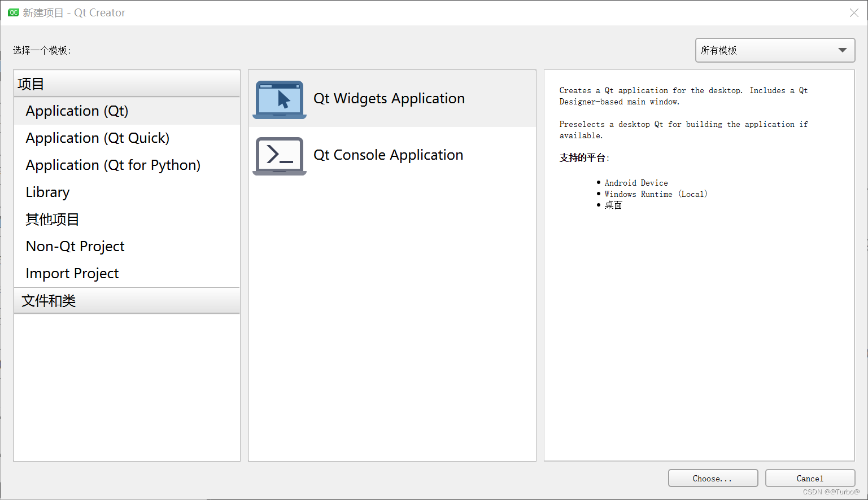
Task: Pick the Non-Qt Project category
Action: 127,247
